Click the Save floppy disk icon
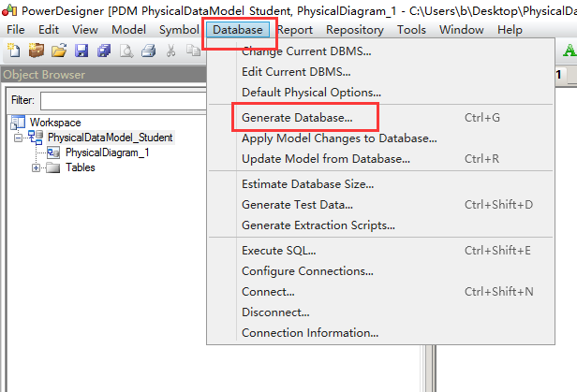The width and height of the screenshot is (577, 392). 81,51
